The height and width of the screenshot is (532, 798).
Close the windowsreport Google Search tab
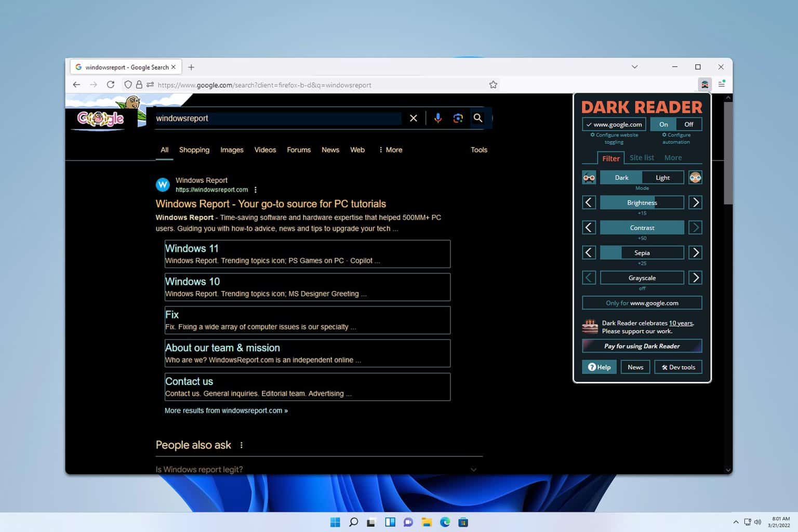[174, 67]
